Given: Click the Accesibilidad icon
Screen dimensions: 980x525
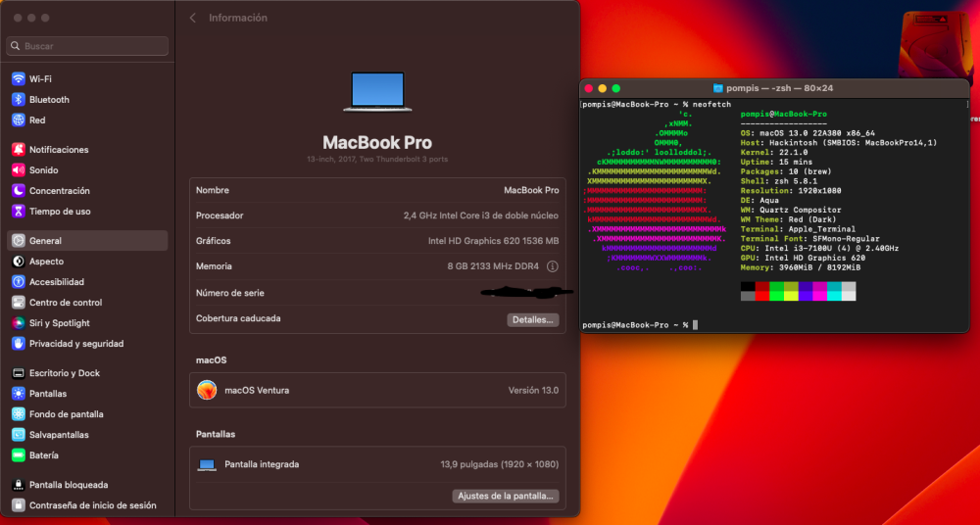Looking at the screenshot, I should (x=18, y=282).
